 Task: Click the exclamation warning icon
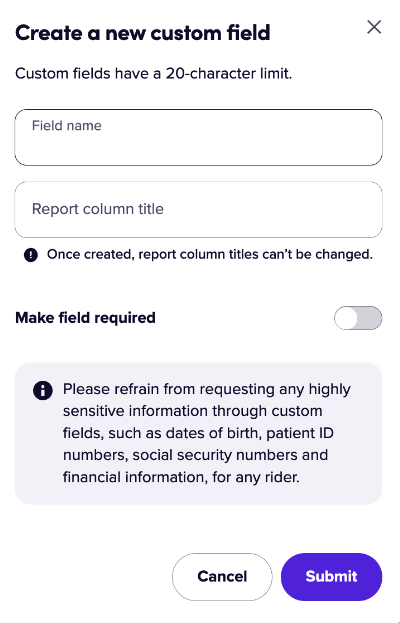point(31,255)
